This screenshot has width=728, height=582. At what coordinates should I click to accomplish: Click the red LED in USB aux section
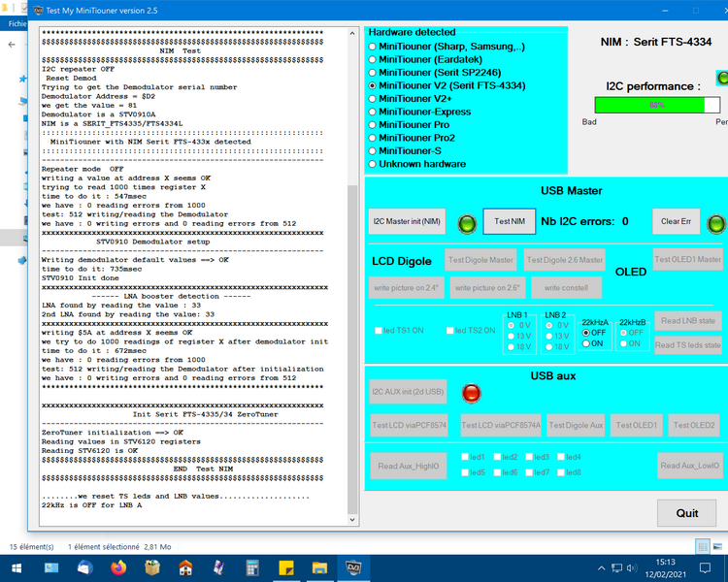471,393
